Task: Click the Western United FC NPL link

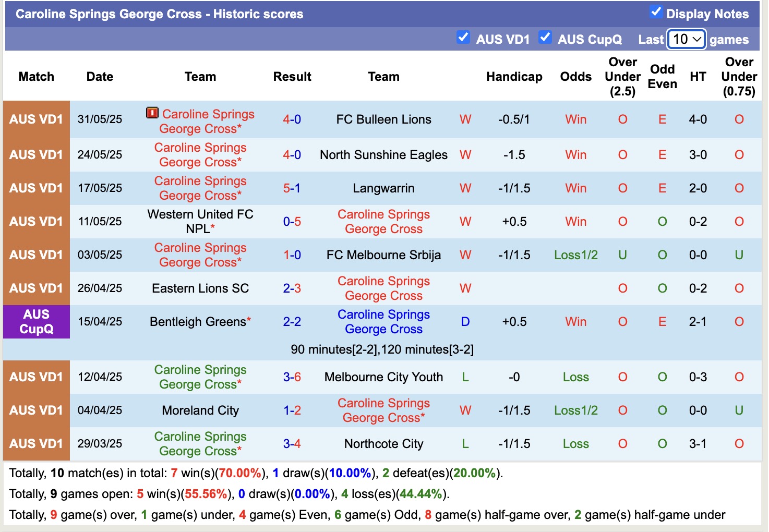Action: [200, 221]
